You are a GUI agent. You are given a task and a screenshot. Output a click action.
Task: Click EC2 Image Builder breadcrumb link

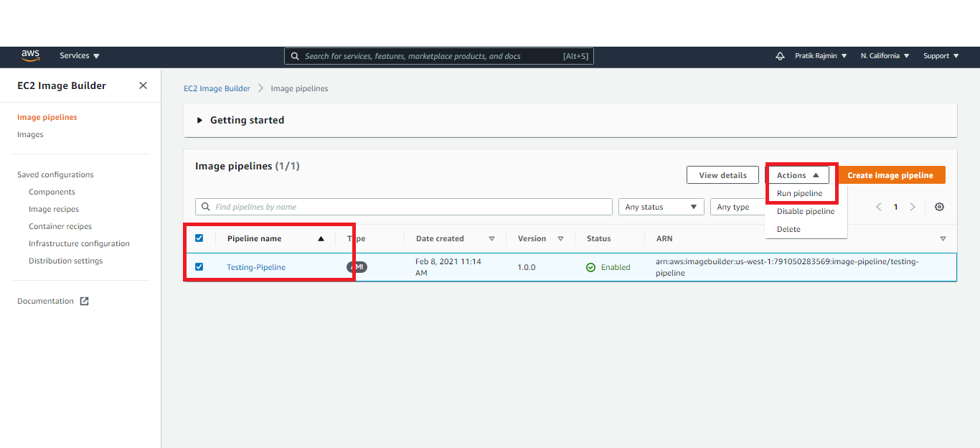click(x=217, y=88)
